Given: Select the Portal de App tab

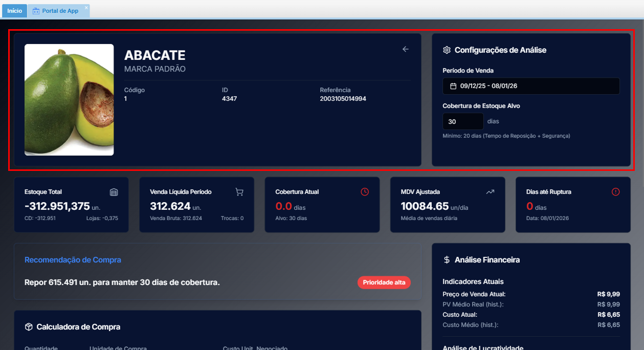Looking at the screenshot, I should [x=60, y=11].
